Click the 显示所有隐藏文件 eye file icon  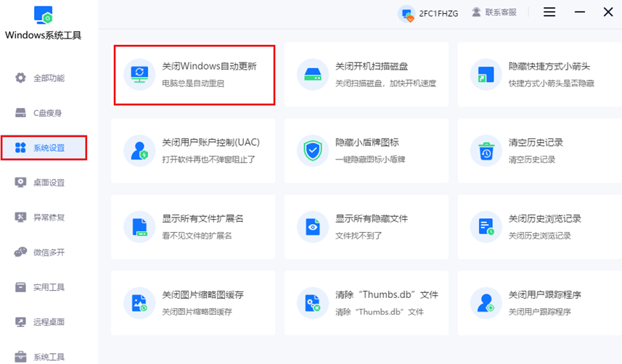(x=313, y=227)
